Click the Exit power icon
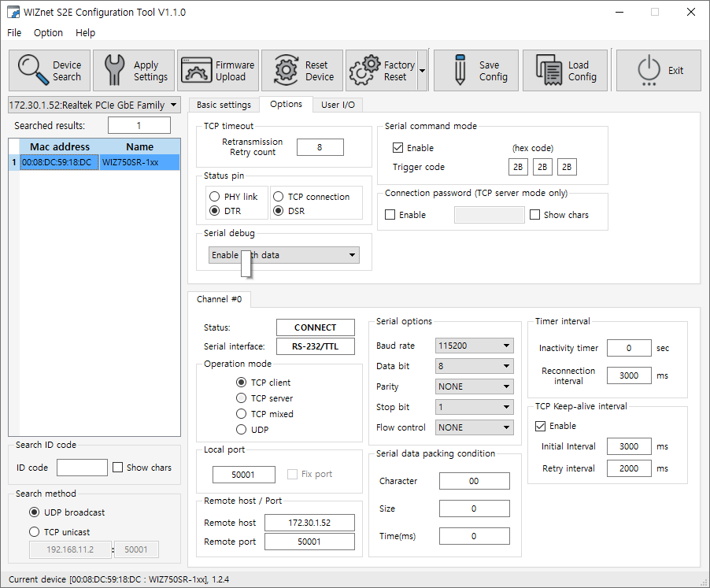Image resolution: width=710 pixels, height=588 pixels. tap(649, 70)
